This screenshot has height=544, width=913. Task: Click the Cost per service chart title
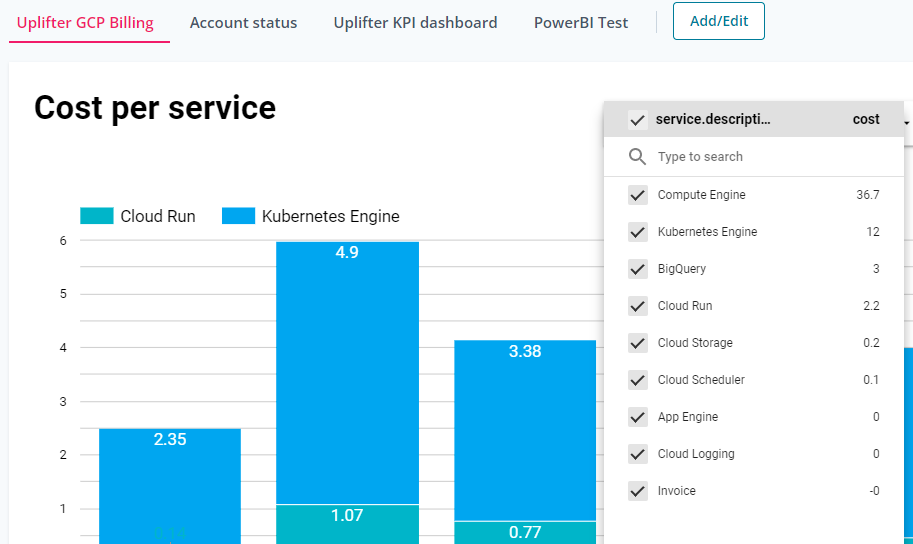pos(155,108)
